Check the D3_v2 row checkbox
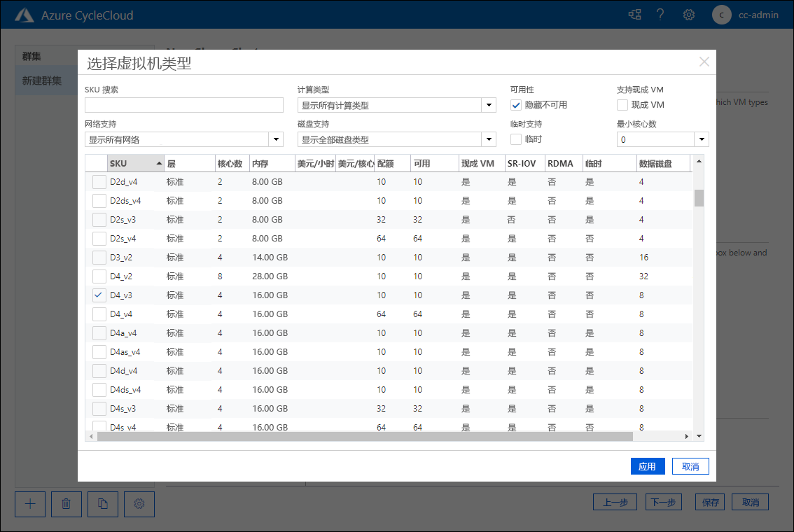794x532 pixels. (x=99, y=258)
